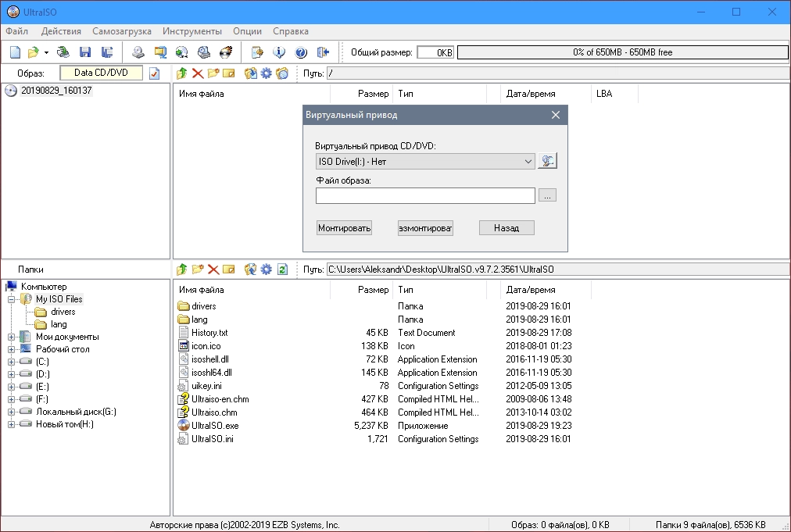Click the Compress ISO disc icon
Viewport: 791px width, 532px height.
pyautogui.click(x=181, y=52)
